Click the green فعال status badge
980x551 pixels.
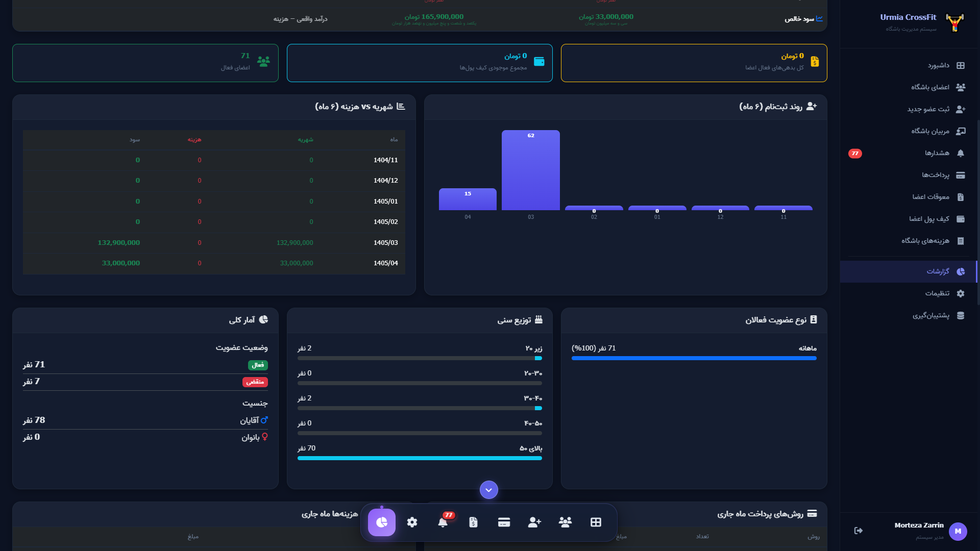tap(258, 365)
